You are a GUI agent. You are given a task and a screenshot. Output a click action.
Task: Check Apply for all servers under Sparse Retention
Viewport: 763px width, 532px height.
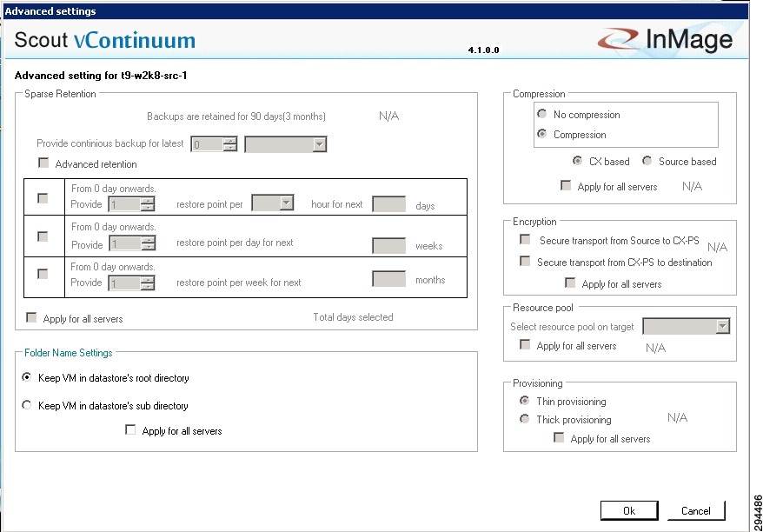[31, 318]
